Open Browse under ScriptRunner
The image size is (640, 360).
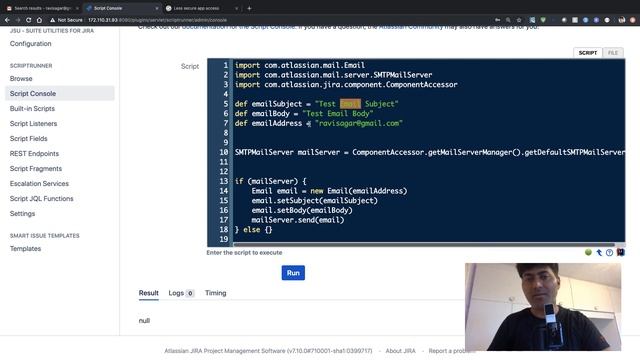tap(21, 78)
